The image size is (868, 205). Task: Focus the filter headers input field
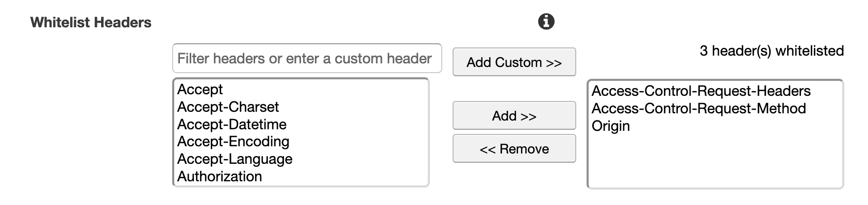pos(307,58)
